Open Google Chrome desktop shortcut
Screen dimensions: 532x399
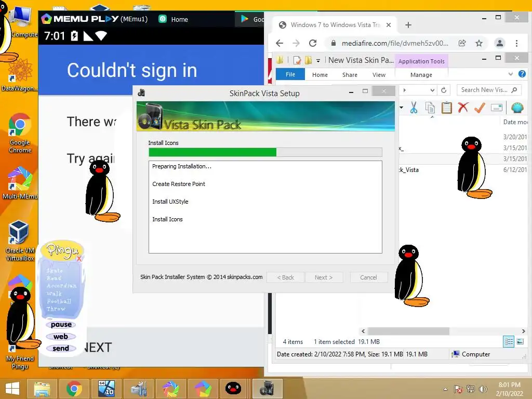(x=20, y=133)
